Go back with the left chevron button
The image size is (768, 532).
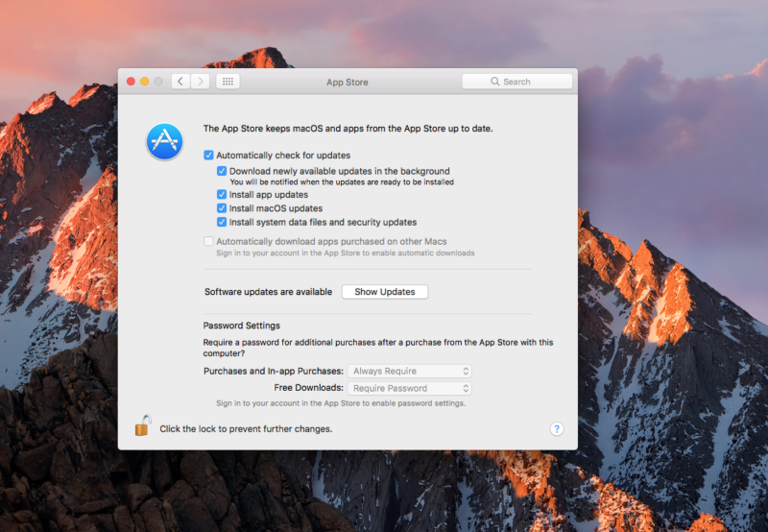point(180,82)
